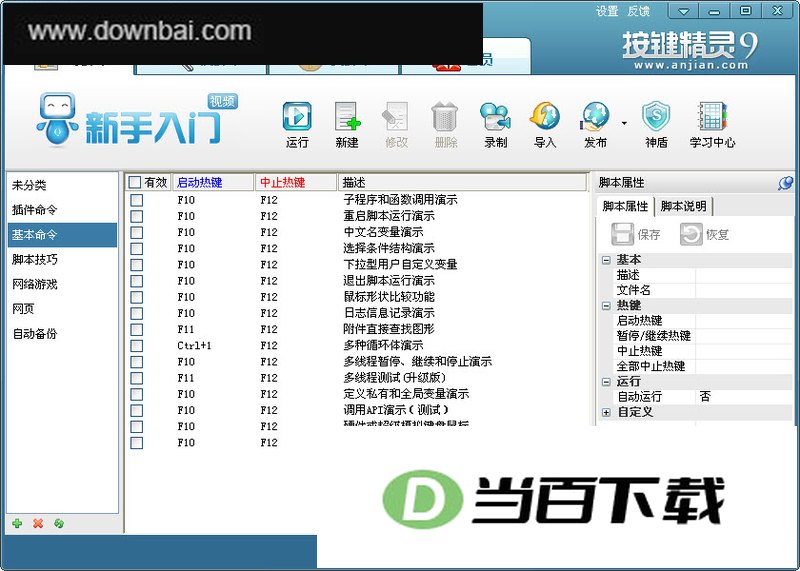Screen dimensions: 800x571
Task: Select the script row 退出脚本运行演示
Action: [x=356, y=281]
